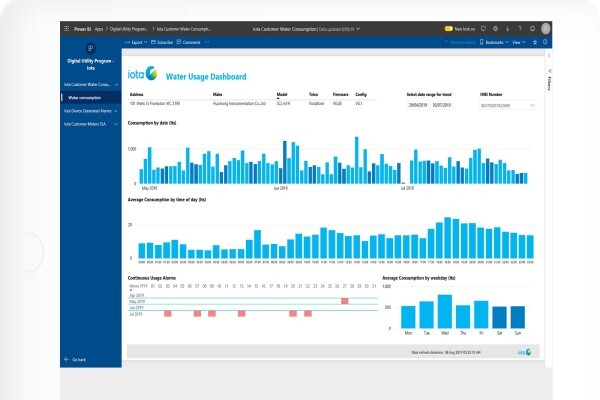Click the download icon in header
This screenshot has height=400, width=600.
tap(507, 29)
